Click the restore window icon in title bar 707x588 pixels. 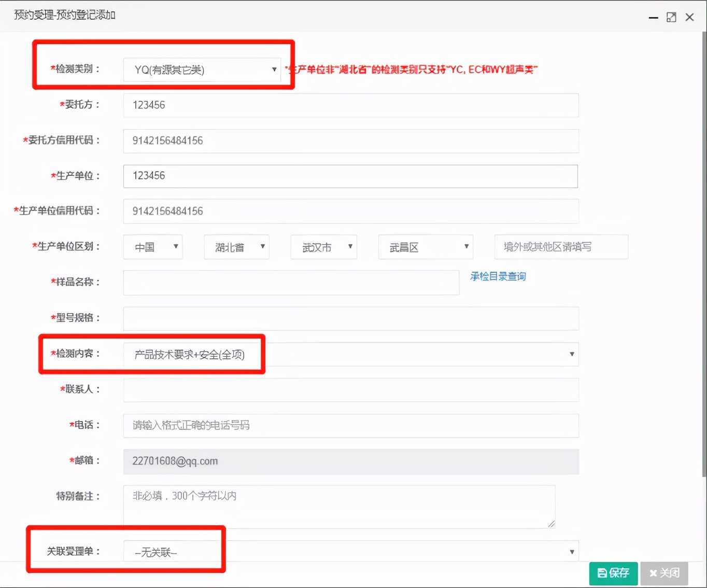671,17
